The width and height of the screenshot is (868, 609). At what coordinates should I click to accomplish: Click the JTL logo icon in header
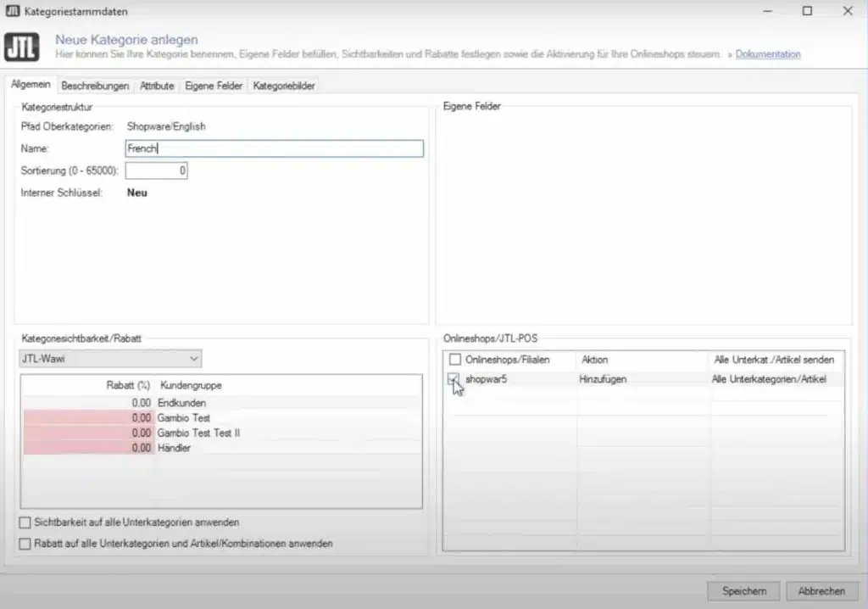coord(21,47)
